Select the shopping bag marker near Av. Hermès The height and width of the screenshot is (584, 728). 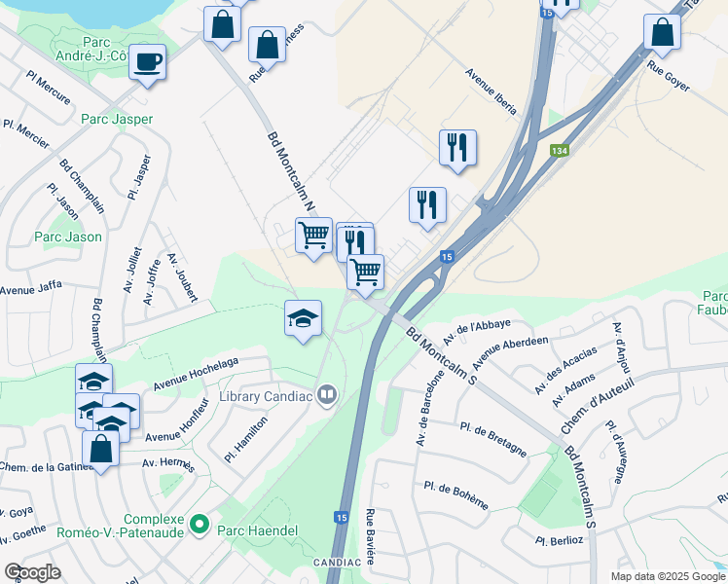point(101,453)
